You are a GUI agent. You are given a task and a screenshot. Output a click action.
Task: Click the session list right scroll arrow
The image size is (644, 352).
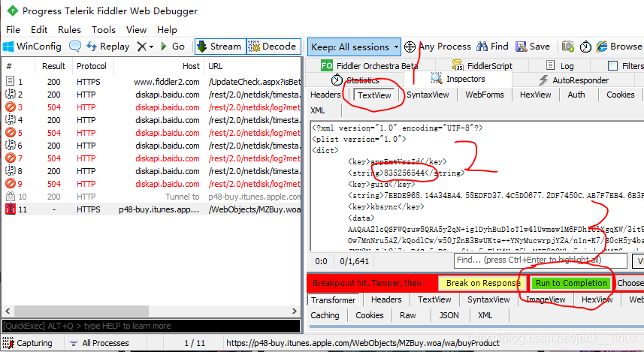click(x=295, y=311)
